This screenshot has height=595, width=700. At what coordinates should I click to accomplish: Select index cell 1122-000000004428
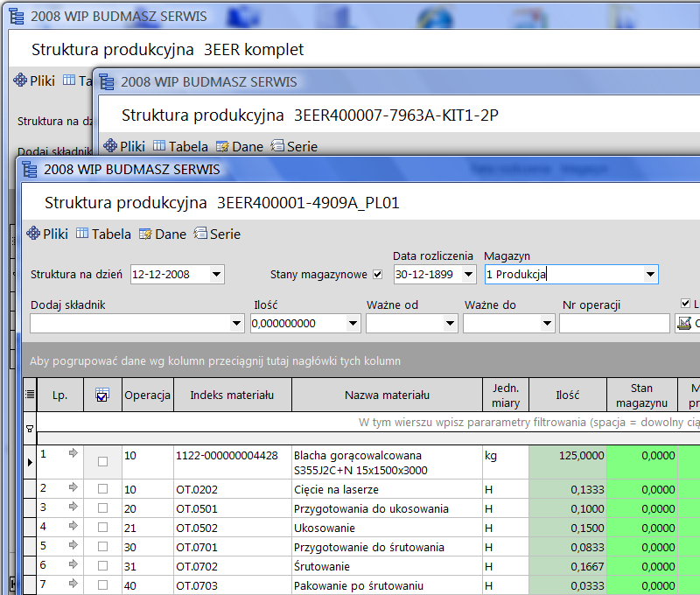233,462
